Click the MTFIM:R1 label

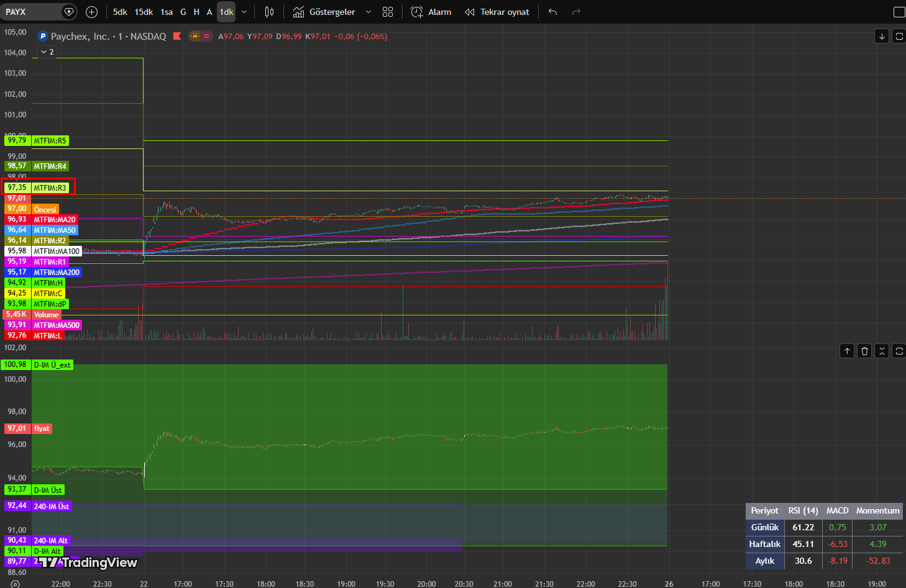coord(50,262)
